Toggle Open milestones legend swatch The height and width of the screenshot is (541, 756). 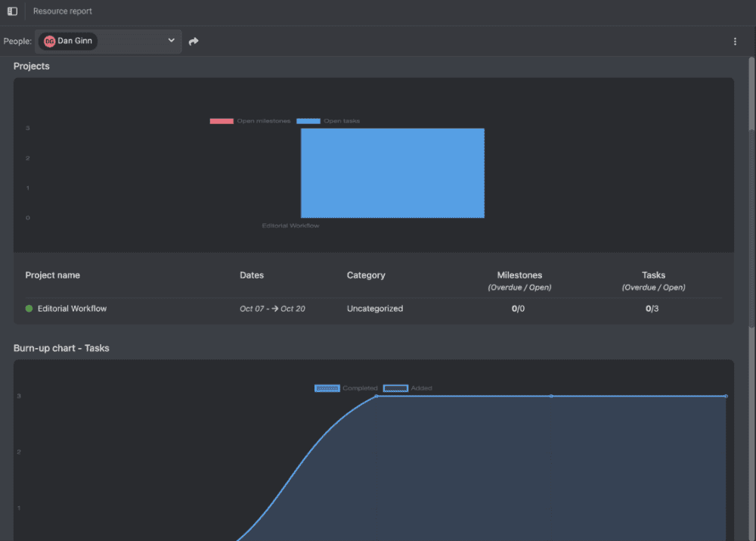click(222, 121)
